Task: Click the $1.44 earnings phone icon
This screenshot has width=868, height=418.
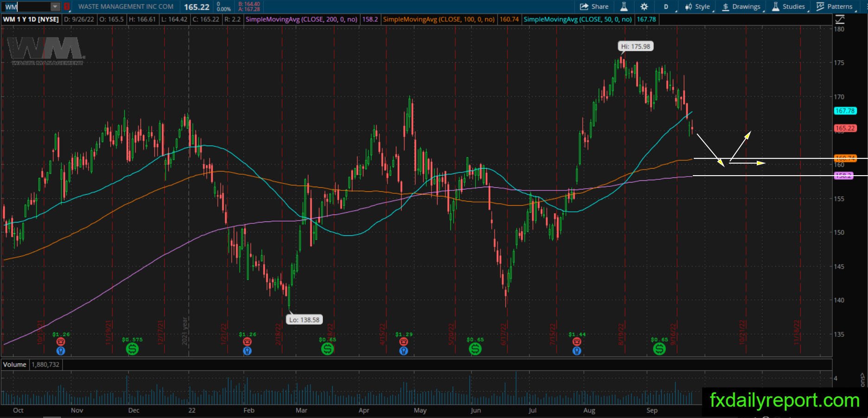Action: click(577, 342)
